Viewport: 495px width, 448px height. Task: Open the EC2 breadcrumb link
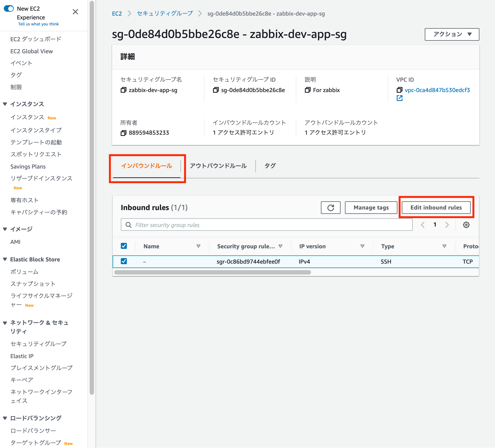point(117,14)
